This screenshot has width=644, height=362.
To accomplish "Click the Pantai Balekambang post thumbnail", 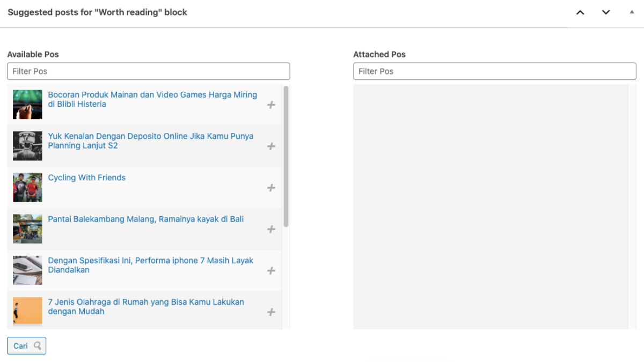I will [x=27, y=229].
